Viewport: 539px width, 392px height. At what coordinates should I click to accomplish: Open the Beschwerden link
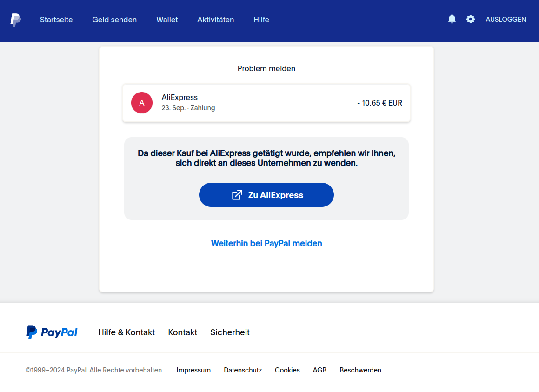[360, 370]
